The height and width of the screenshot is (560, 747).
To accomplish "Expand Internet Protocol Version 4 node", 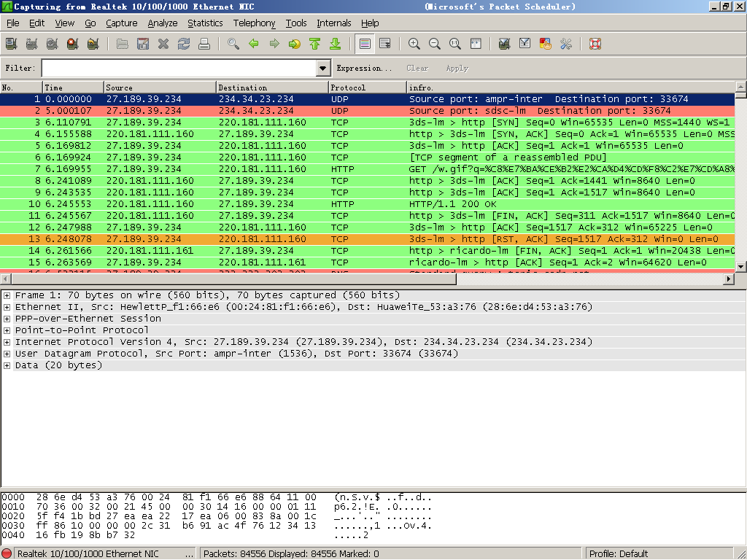I will 7,342.
